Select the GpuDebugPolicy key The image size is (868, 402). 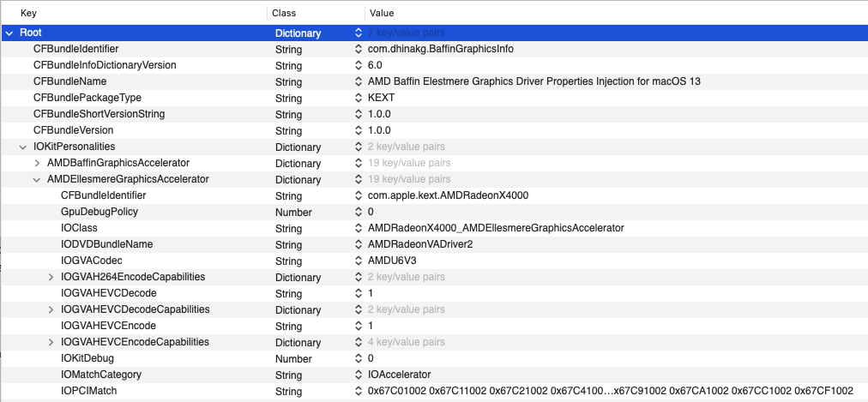(x=99, y=211)
